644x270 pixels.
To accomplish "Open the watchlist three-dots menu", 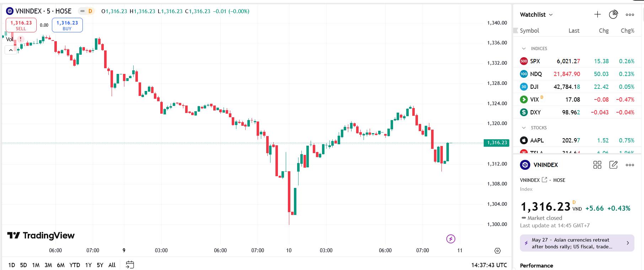I will click(x=630, y=15).
